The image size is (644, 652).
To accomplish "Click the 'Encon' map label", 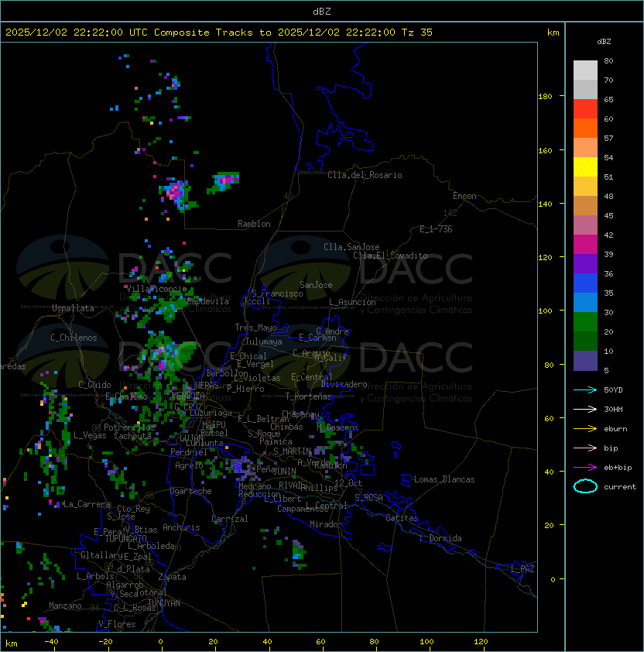I will 464,196.
